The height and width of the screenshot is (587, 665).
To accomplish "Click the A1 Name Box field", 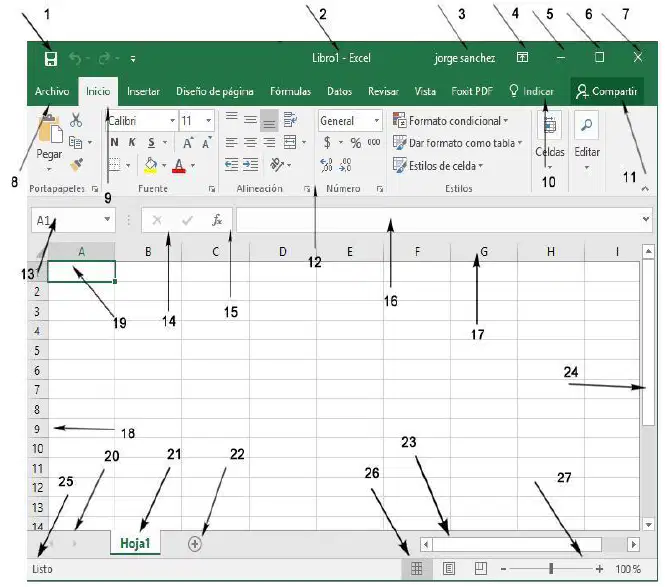I will [73, 220].
